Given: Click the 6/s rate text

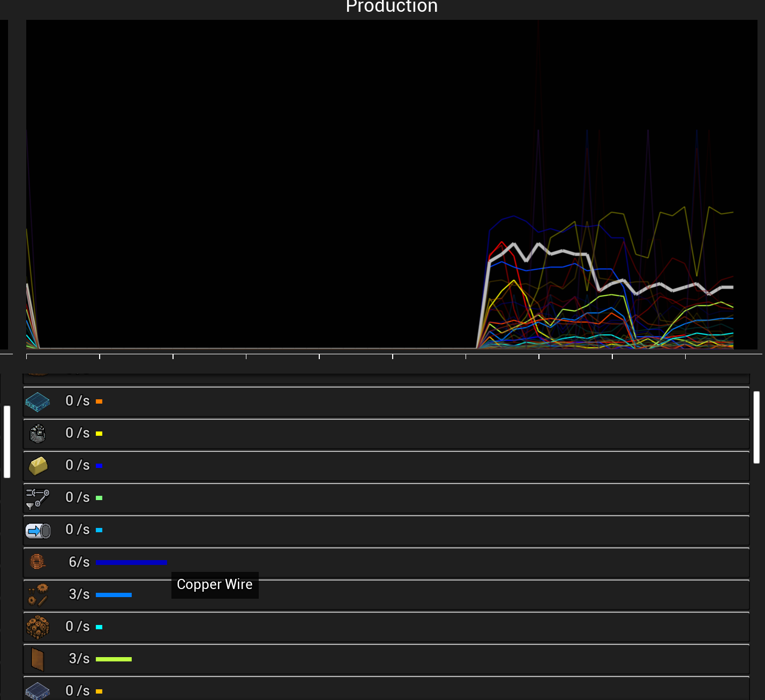Looking at the screenshot, I should [x=79, y=562].
